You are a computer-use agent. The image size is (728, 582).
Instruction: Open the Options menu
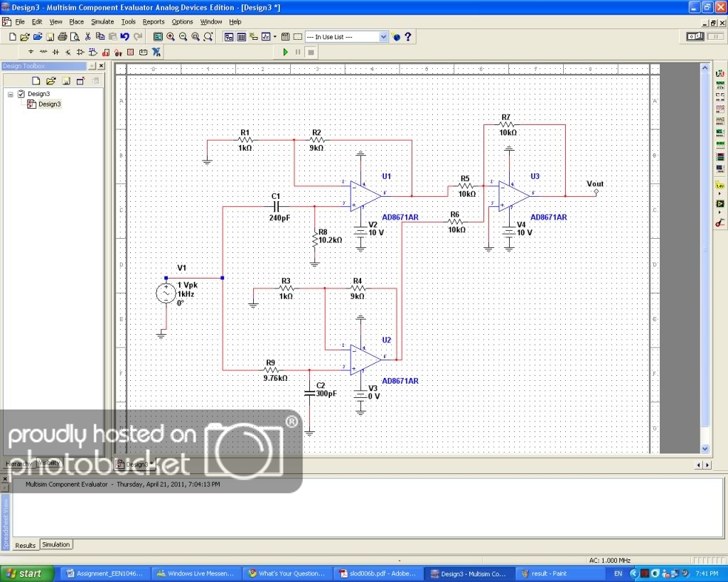point(182,22)
